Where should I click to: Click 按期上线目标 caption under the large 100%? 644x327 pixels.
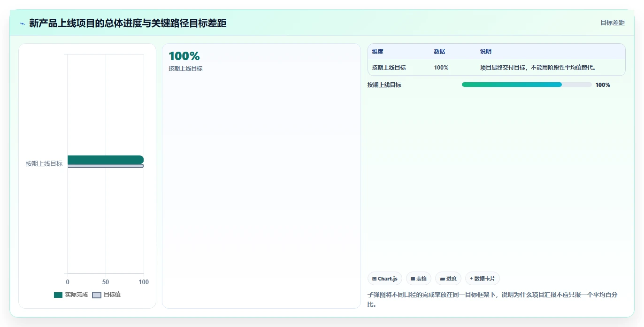[185, 69]
